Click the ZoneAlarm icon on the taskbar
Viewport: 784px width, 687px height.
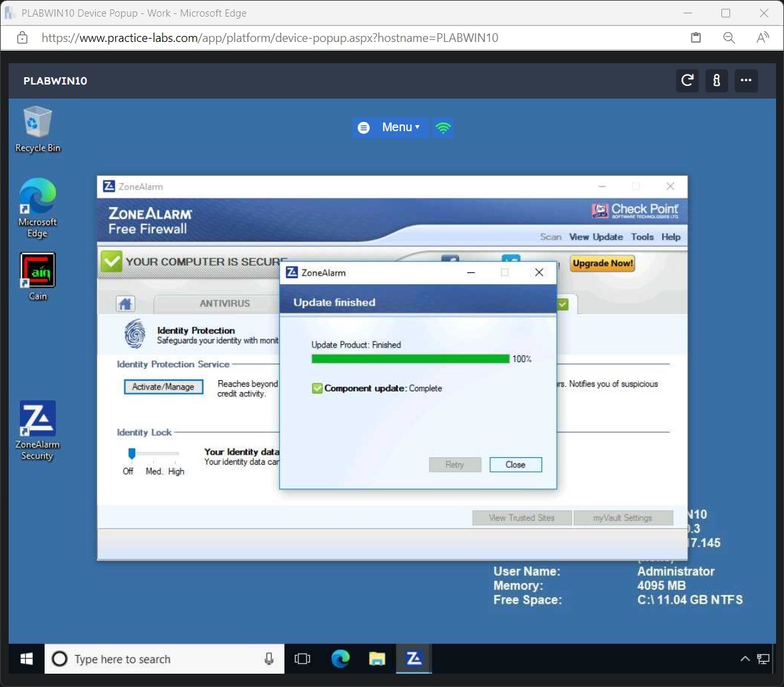pos(414,658)
